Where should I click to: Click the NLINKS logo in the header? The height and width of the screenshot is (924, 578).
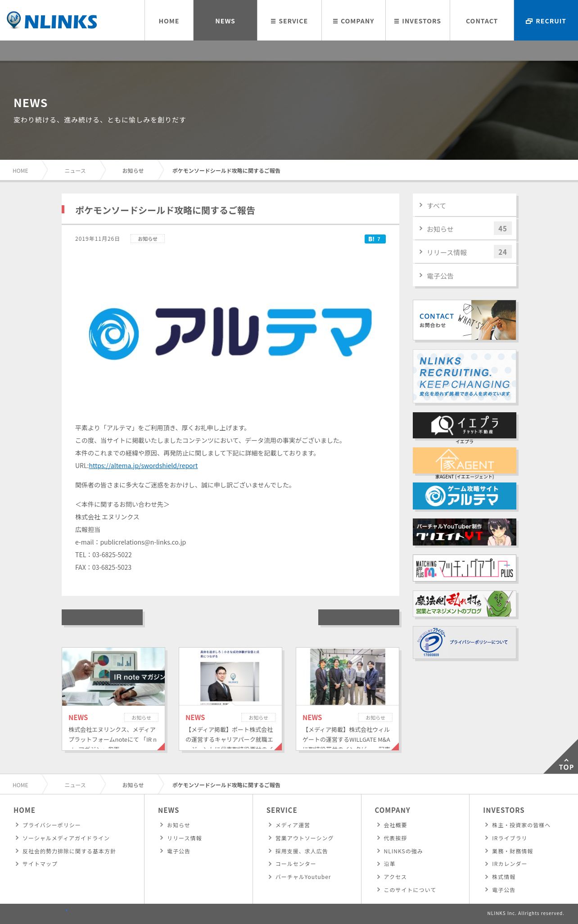[52, 21]
